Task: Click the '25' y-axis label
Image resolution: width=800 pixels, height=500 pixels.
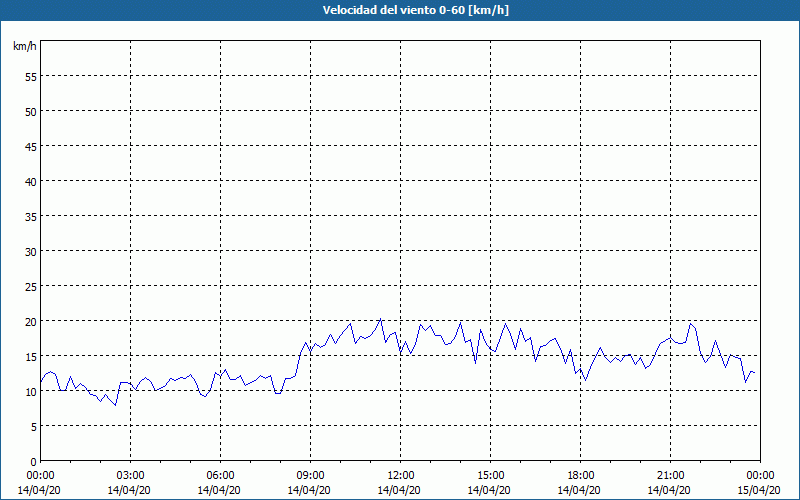Action: (31, 286)
